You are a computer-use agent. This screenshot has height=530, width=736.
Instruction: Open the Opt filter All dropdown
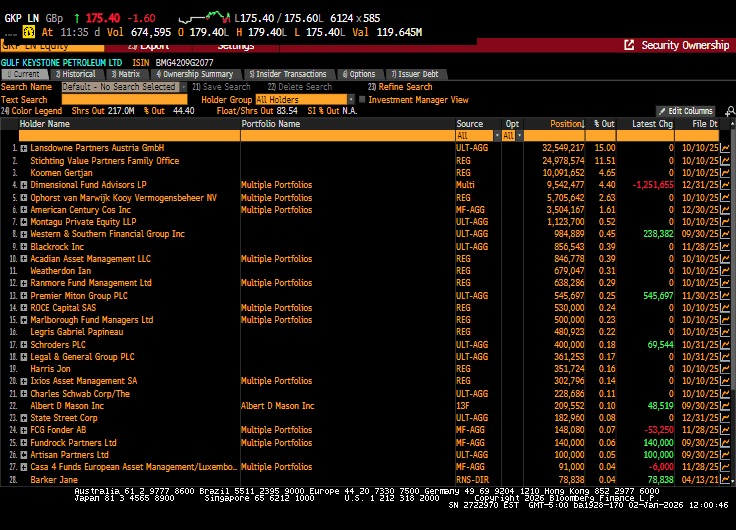[x=519, y=136]
